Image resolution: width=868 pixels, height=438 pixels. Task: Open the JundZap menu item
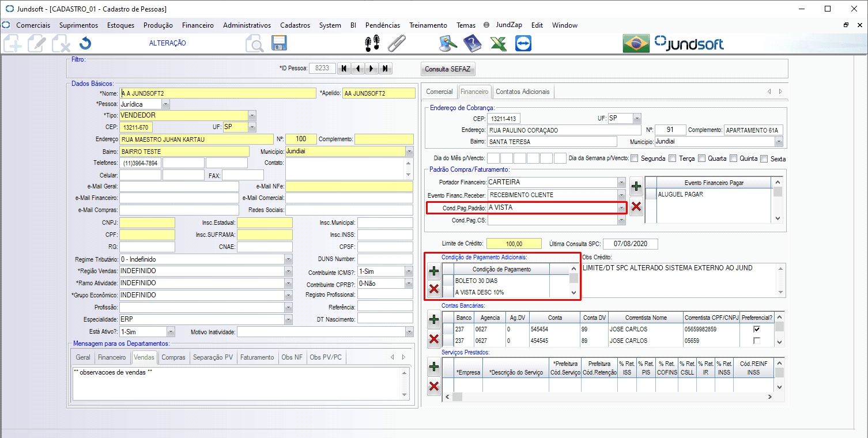pos(509,25)
